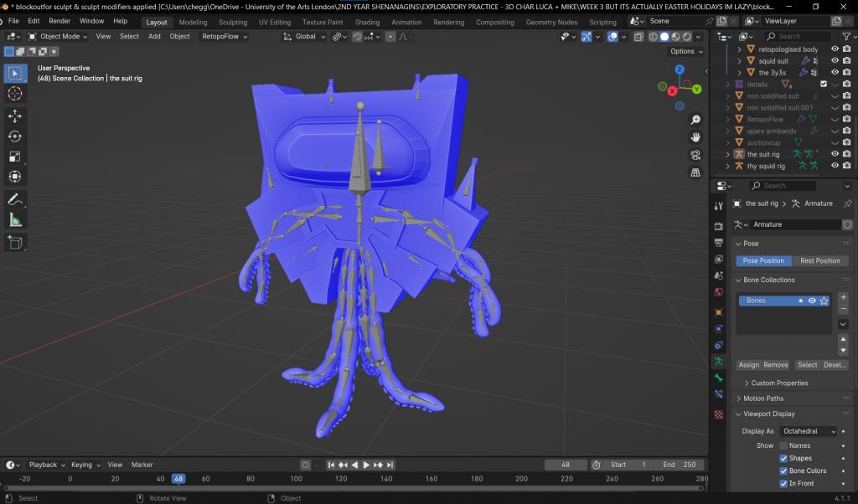Choose the Move tool
858x504 pixels.
pos(15,116)
